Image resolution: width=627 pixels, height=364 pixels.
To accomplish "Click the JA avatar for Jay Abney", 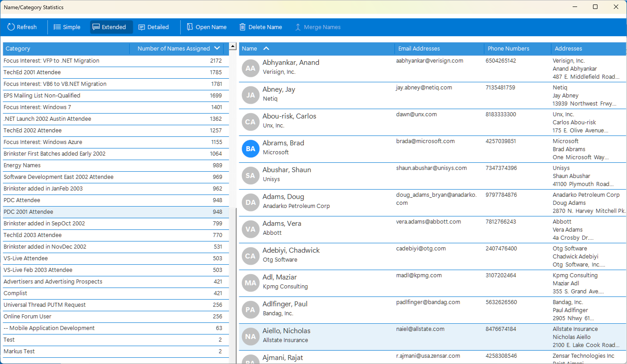I will coord(250,95).
